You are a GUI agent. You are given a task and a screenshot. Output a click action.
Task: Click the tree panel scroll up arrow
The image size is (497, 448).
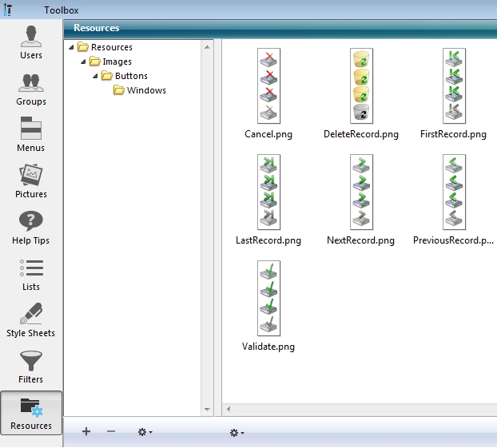208,47
